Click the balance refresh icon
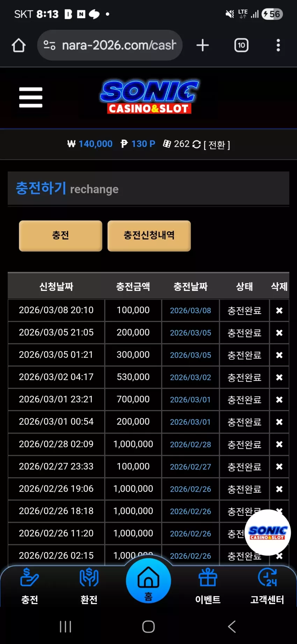 [x=197, y=144]
